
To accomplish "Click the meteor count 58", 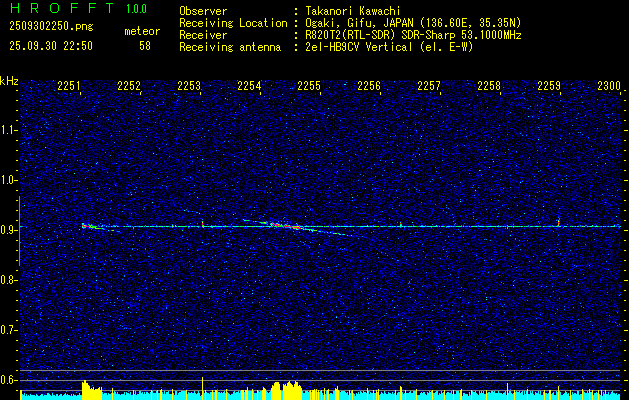I will coord(145,46).
